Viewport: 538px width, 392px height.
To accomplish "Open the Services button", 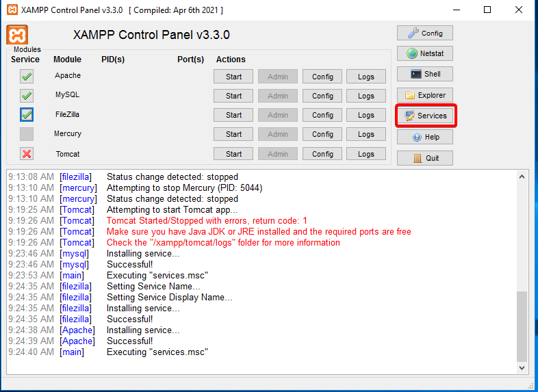I will click(426, 116).
